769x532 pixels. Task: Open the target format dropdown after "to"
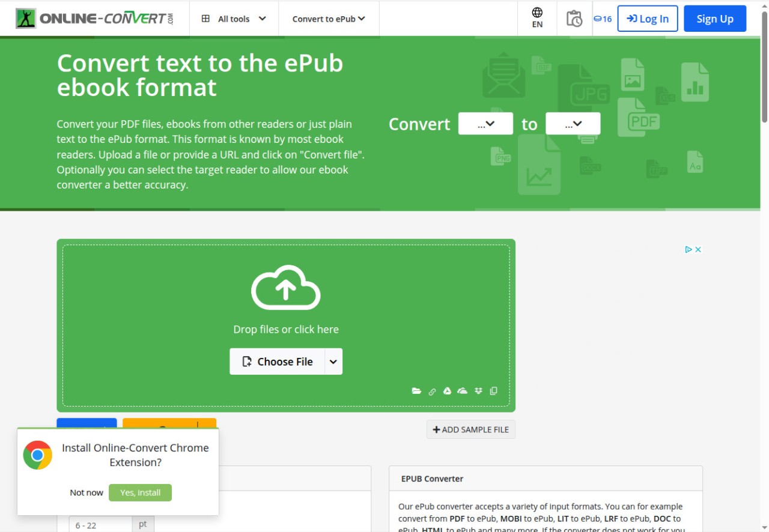pyautogui.click(x=573, y=124)
